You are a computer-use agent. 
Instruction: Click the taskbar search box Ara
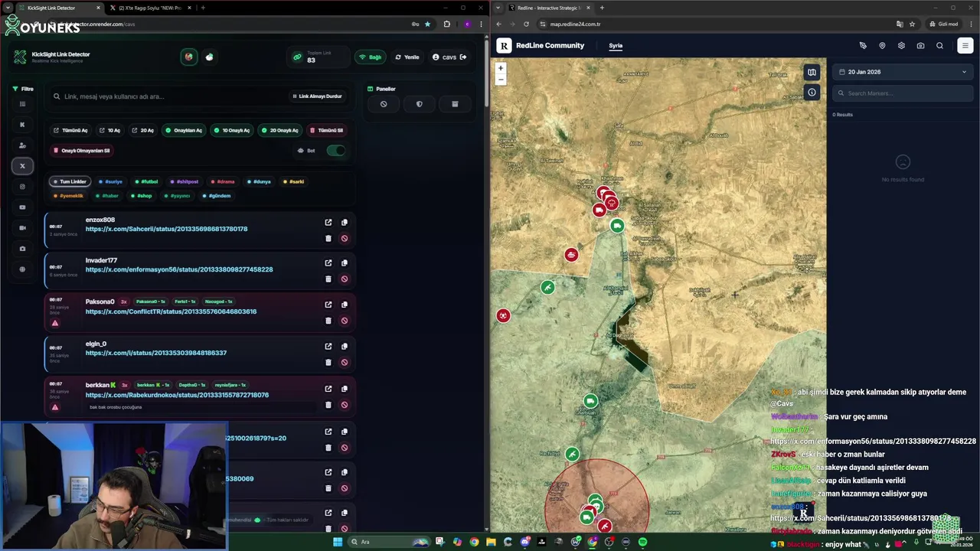tap(389, 542)
